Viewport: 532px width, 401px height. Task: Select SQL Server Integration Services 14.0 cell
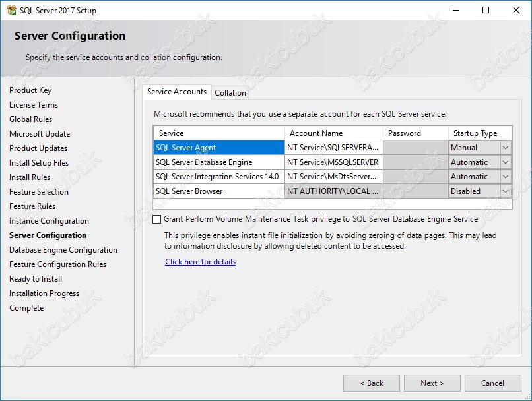tap(219, 177)
